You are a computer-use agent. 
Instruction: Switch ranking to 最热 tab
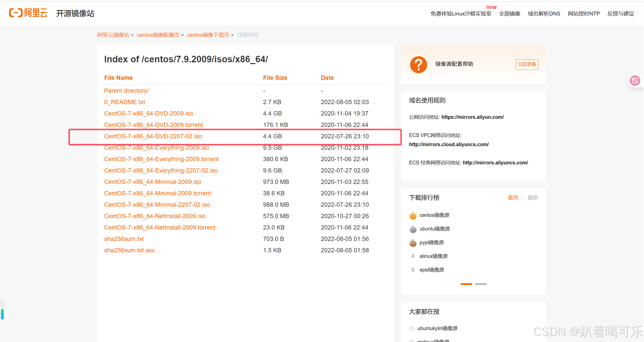click(x=513, y=198)
